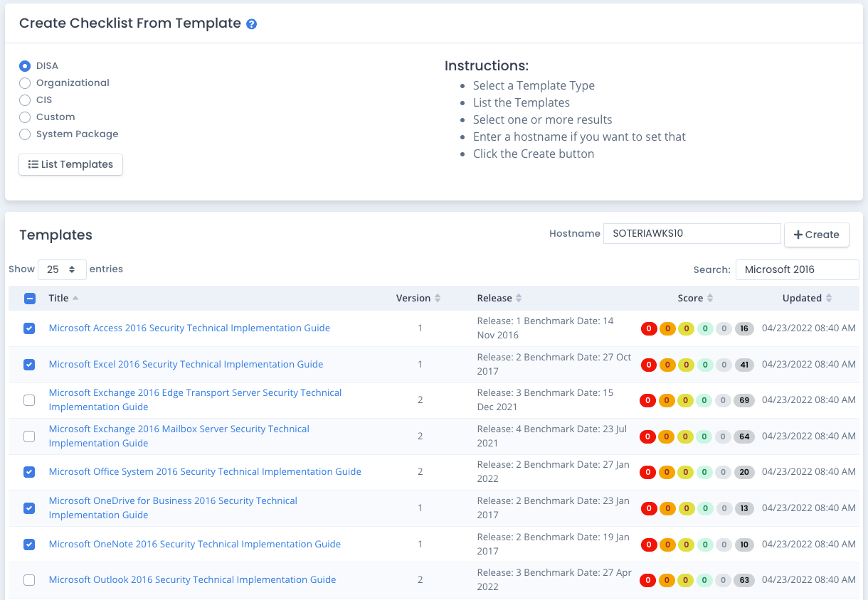The width and height of the screenshot is (868, 600).
Task: Check the Exchange 2016 Mailbox Server row
Action: click(x=29, y=436)
